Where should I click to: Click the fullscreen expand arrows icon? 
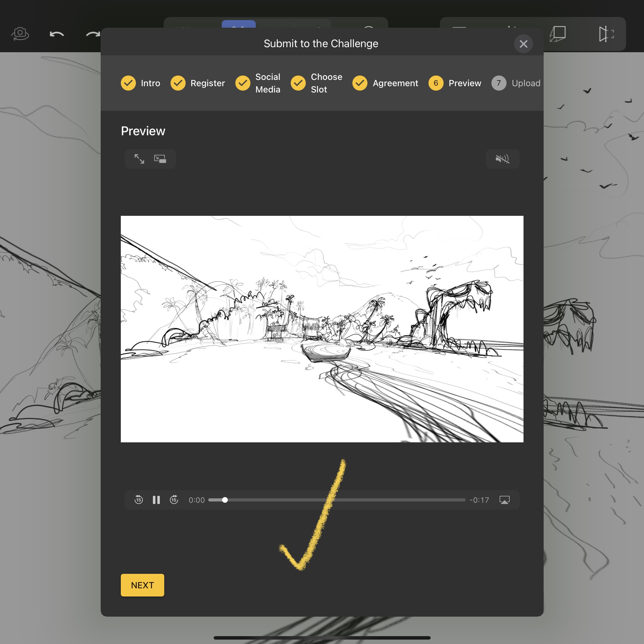(x=139, y=159)
